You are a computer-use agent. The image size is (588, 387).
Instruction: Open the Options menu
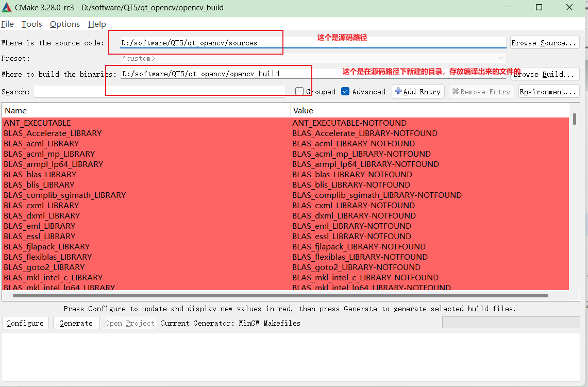(65, 24)
